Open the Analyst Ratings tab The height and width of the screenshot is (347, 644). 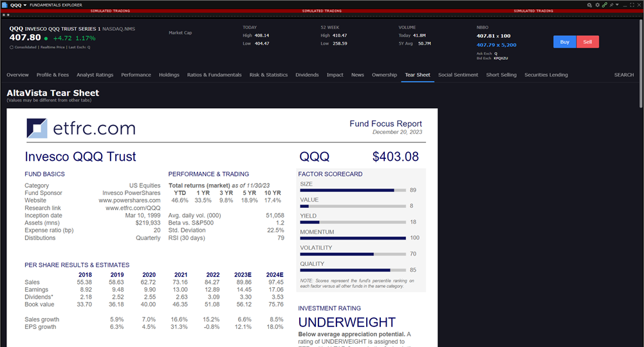(x=95, y=75)
